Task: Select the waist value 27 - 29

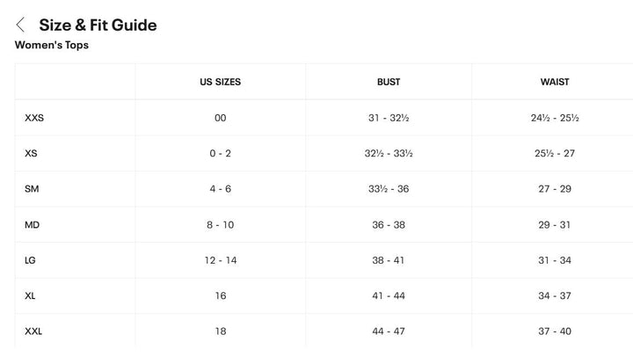Action: [555, 189]
